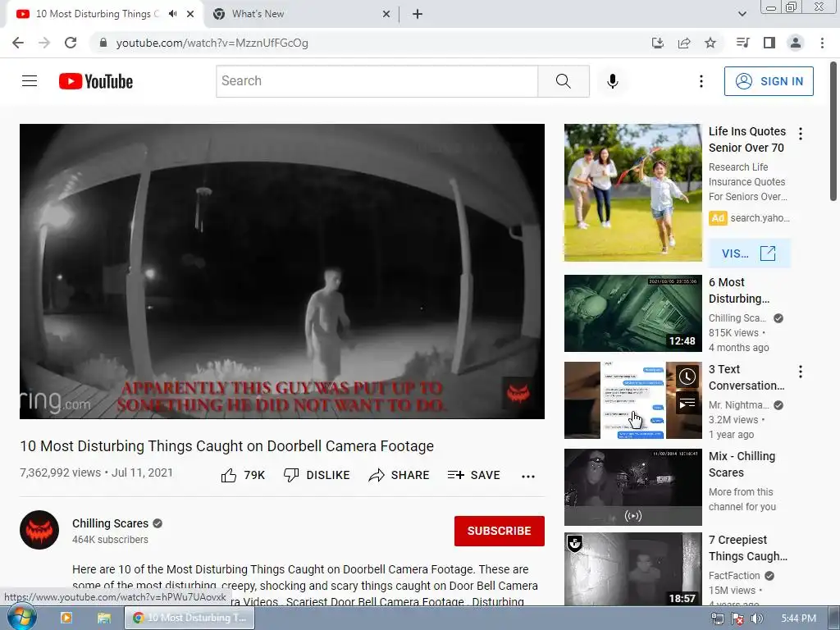Open the Mix - Chilling Scares title

pos(742,464)
